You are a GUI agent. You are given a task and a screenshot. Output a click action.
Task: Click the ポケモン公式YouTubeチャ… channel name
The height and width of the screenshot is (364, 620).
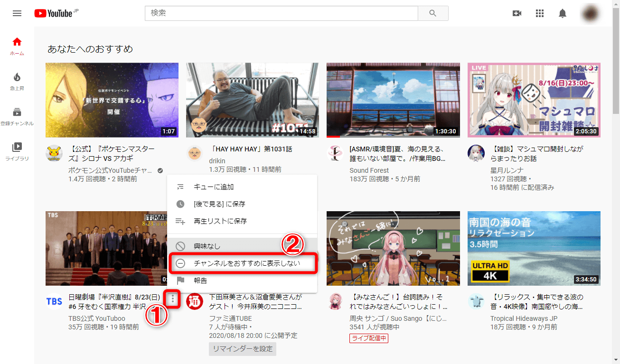pos(111,170)
